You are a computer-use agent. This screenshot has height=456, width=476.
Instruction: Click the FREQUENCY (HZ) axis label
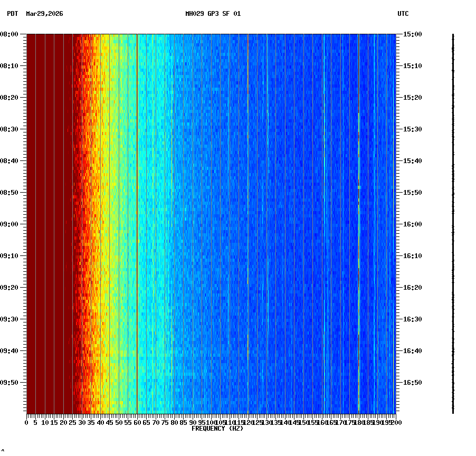point(217,427)
